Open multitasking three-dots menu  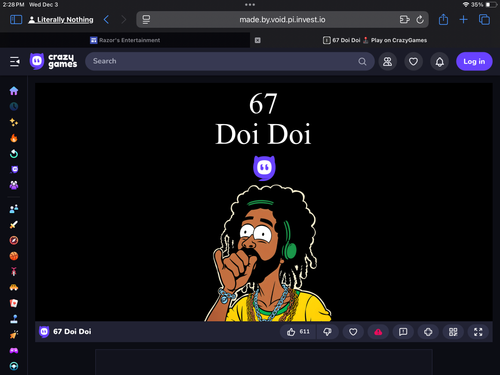coord(250,5)
